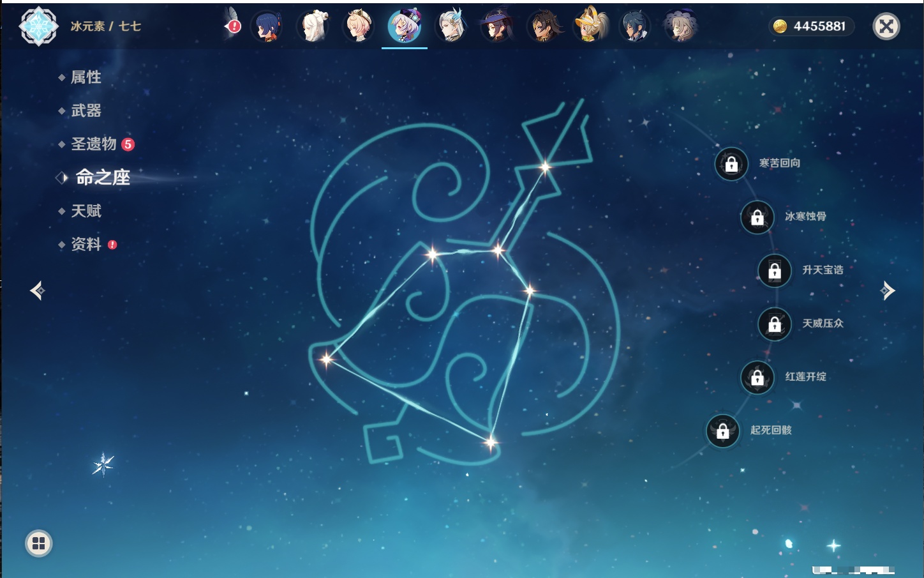Image resolution: width=924 pixels, height=578 pixels.
Task: Click the Mora coin balance 4455881
Action: [811, 26]
